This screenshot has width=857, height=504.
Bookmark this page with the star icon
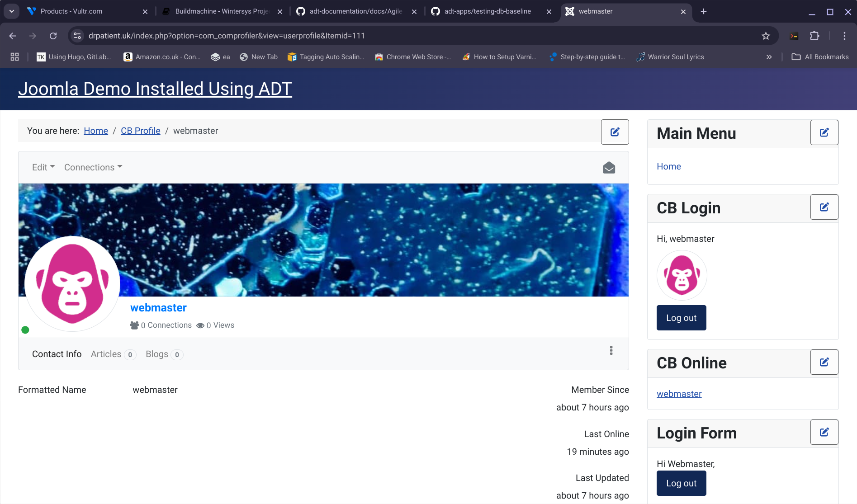point(766,36)
